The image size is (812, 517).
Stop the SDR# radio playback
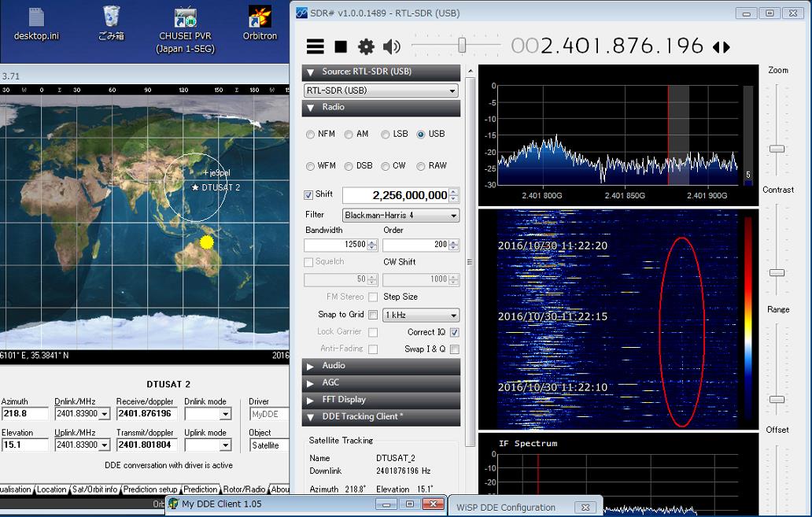point(341,46)
